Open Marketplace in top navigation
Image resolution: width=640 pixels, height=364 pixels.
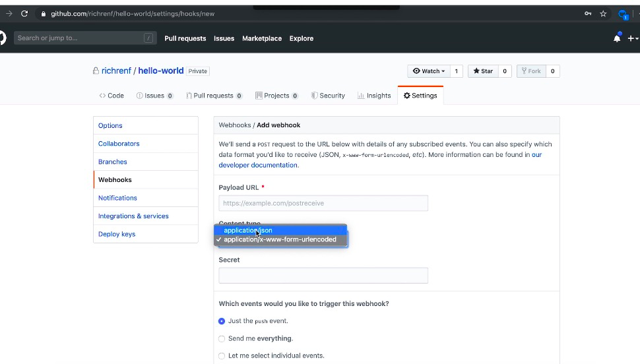262,38
